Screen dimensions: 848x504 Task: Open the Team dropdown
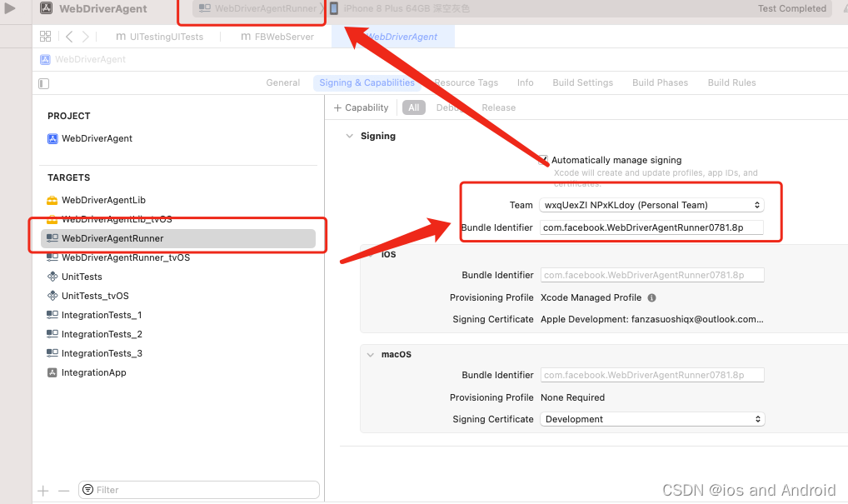coord(651,205)
